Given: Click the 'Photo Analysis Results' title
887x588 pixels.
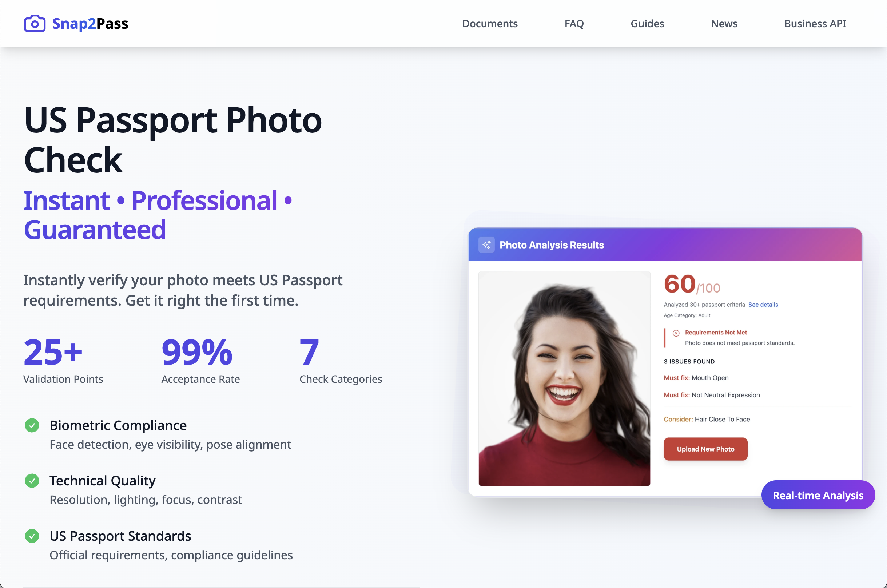Looking at the screenshot, I should [552, 245].
